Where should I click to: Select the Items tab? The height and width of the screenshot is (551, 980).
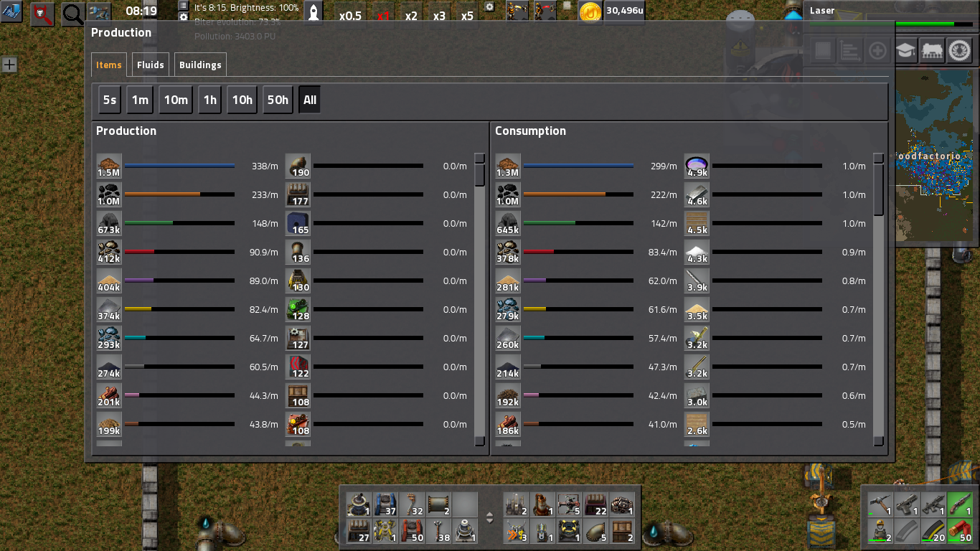[109, 65]
